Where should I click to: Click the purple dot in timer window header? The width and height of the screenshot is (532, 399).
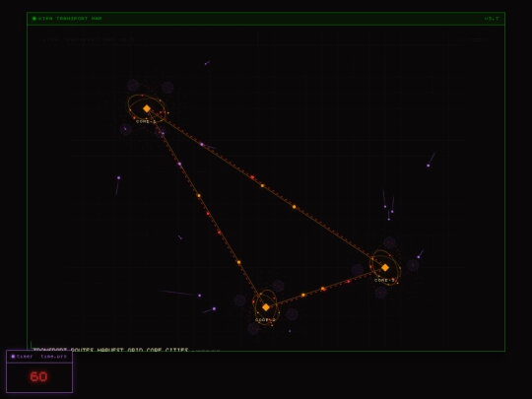click(x=13, y=357)
